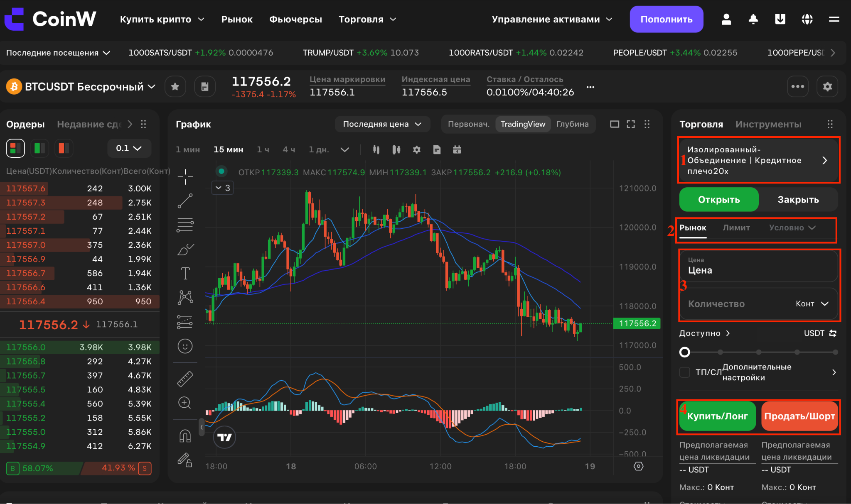Open candlestick chart type selector
The width and height of the screenshot is (851, 504).
[x=376, y=149]
